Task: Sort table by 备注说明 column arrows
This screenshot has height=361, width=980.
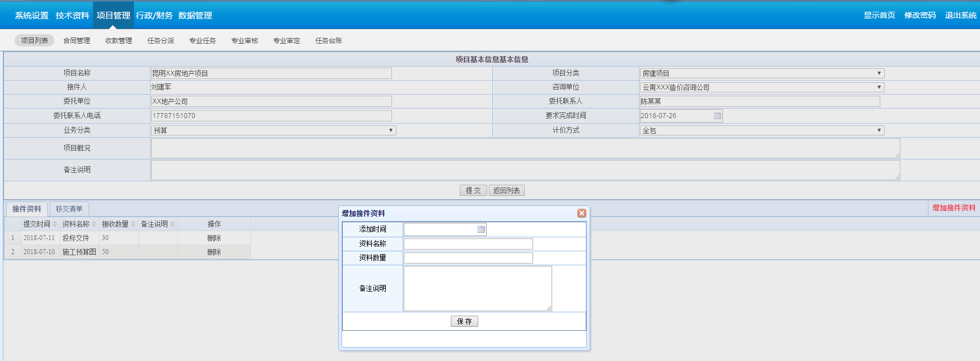Action: click(x=172, y=224)
